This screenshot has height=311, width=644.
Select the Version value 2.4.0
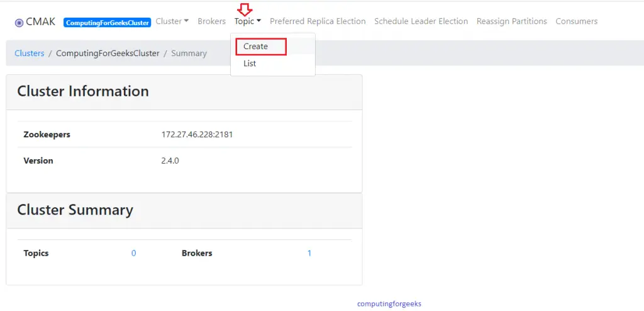pyautogui.click(x=170, y=161)
